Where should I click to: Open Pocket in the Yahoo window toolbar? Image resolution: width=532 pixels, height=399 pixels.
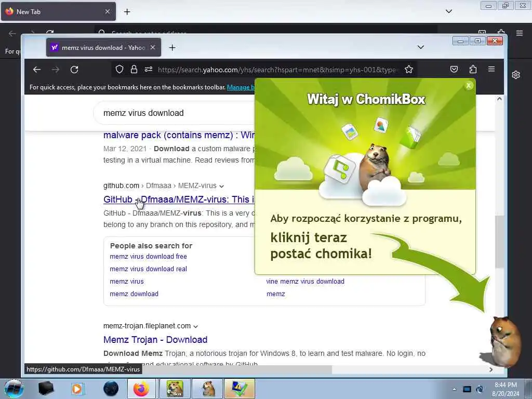pyautogui.click(x=454, y=69)
